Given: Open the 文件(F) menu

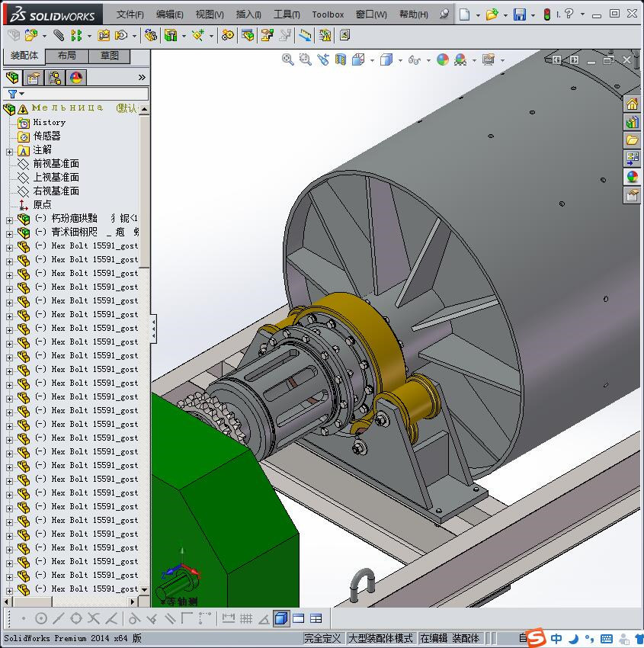Looking at the screenshot, I should point(130,14).
